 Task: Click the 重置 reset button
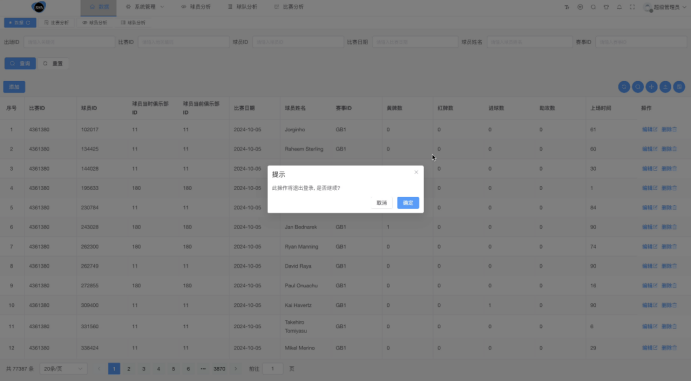click(53, 64)
